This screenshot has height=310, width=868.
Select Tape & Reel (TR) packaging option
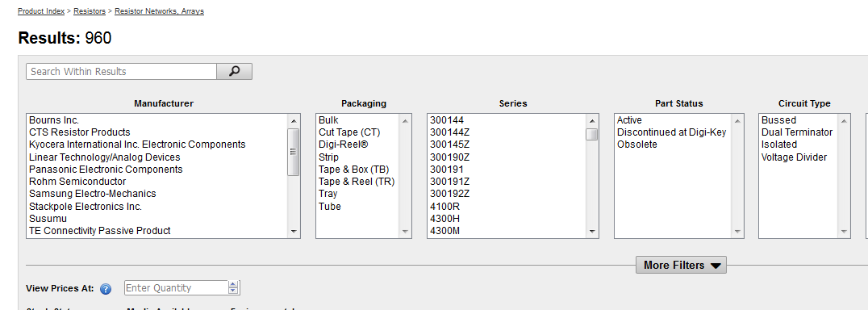pos(357,182)
